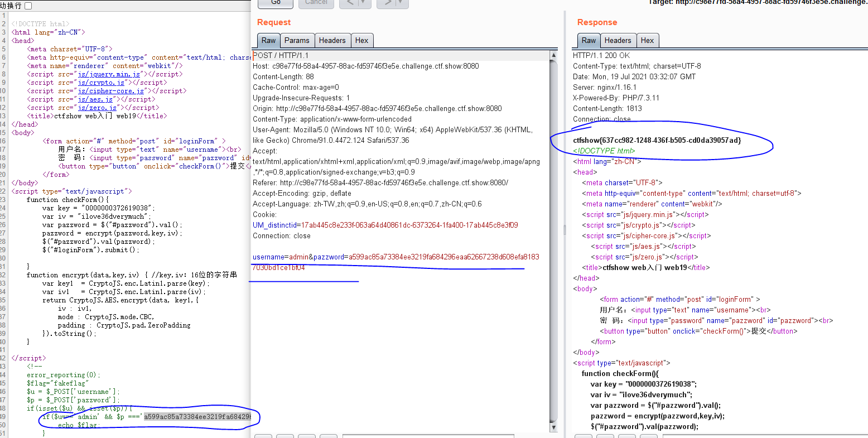Click the 'Server: nginx/1.16.1' response header
868x438 pixels.
pos(605,87)
